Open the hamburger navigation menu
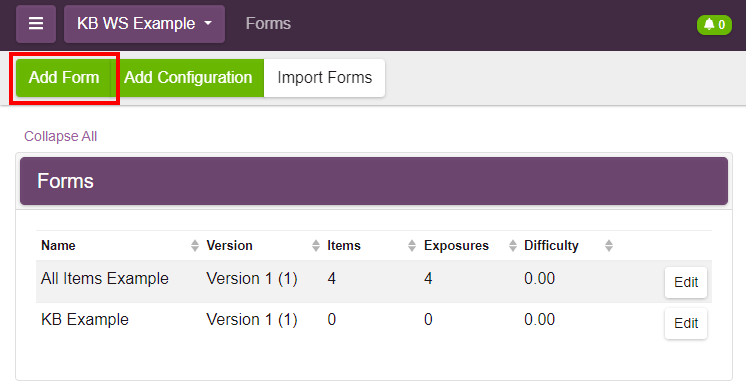Screen dimensions: 746x383 [36, 24]
